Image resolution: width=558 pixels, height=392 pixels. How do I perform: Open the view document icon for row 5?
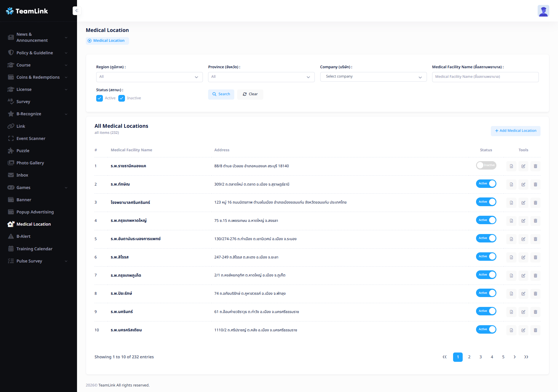tap(511, 239)
